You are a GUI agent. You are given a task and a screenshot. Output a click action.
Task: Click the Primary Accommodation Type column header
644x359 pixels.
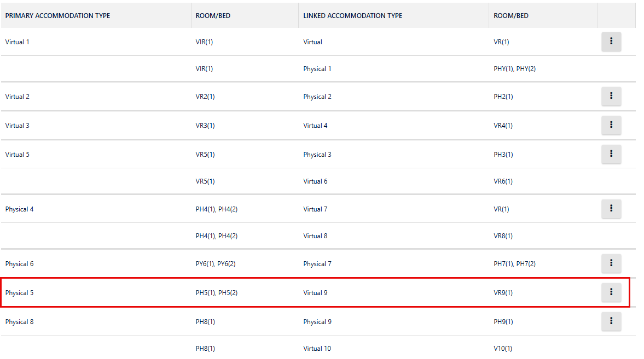pyautogui.click(x=57, y=16)
